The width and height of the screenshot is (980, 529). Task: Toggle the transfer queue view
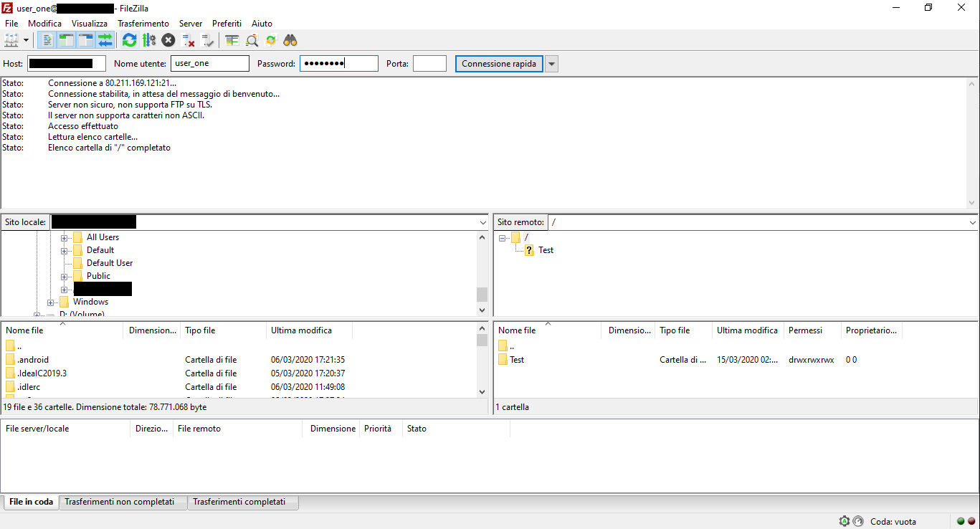point(105,40)
